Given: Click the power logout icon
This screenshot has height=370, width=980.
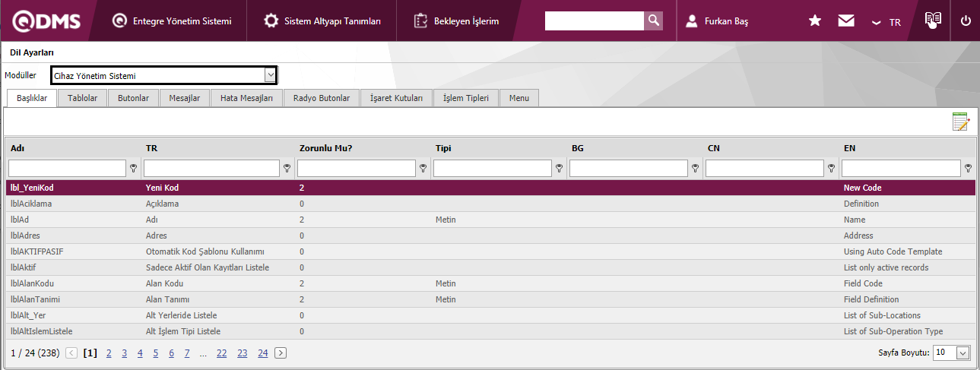Looking at the screenshot, I should point(966,21).
